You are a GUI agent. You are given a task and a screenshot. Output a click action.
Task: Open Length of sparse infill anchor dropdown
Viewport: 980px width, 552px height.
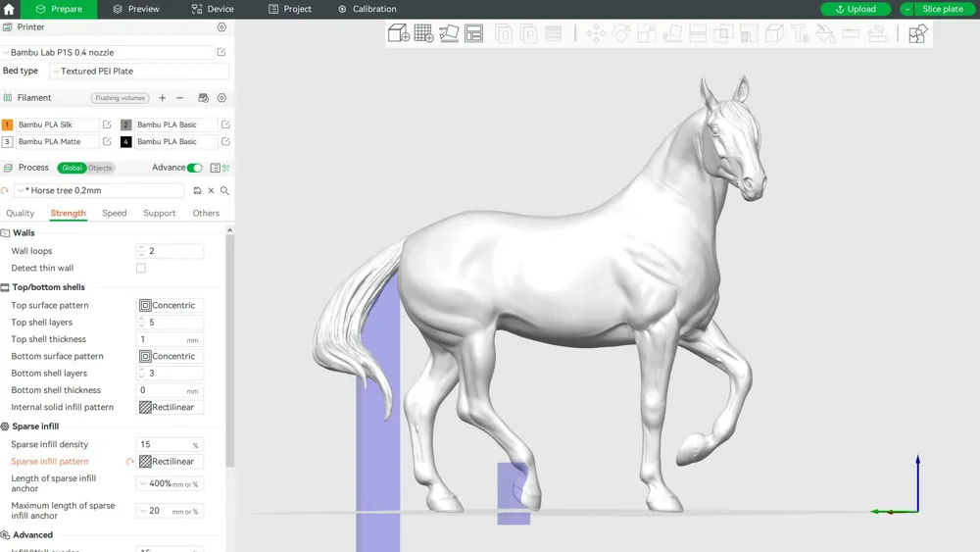[x=170, y=484]
